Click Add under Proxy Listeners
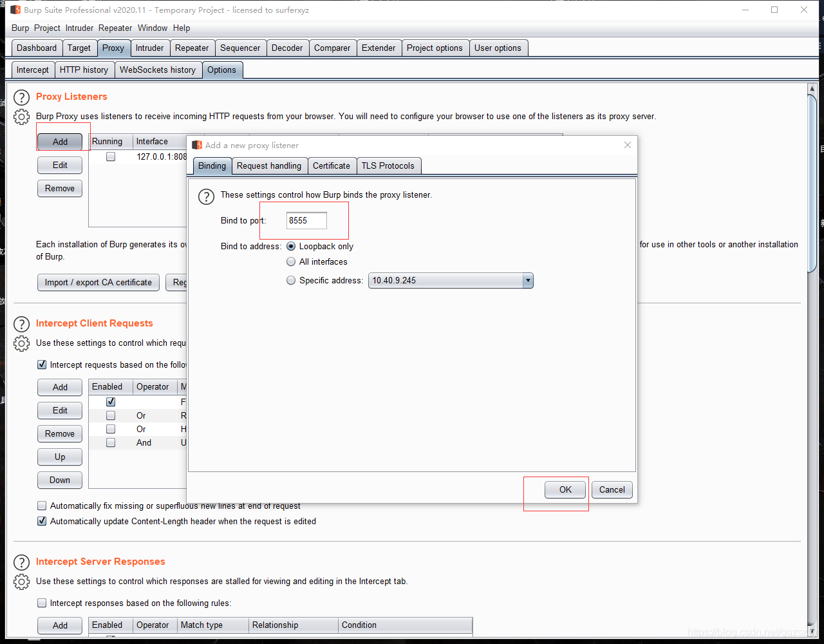This screenshot has width=824, height=644. (60, 142)
